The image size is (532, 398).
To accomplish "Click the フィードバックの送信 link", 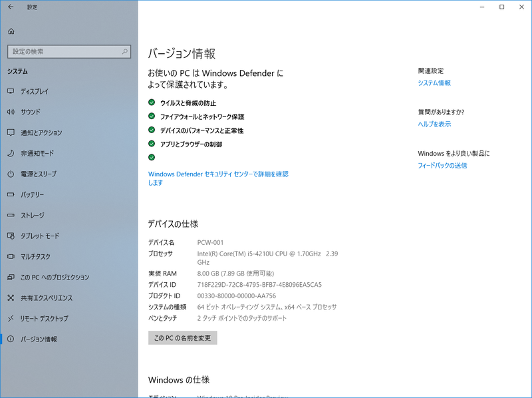I will [x=442, y=166].
